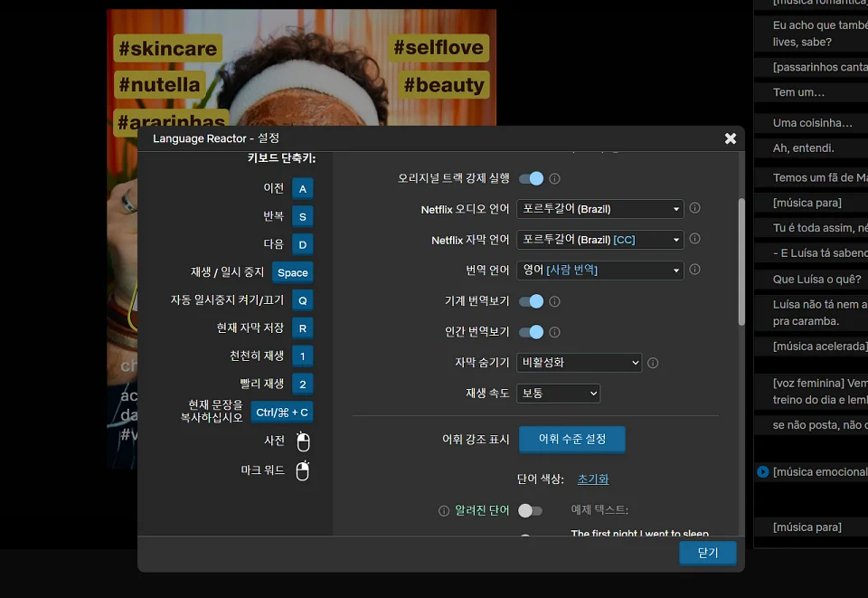The image size is (868, 598).
Task: Open the Netflix 자막 언어 dropdown
Action: point(599,239)
